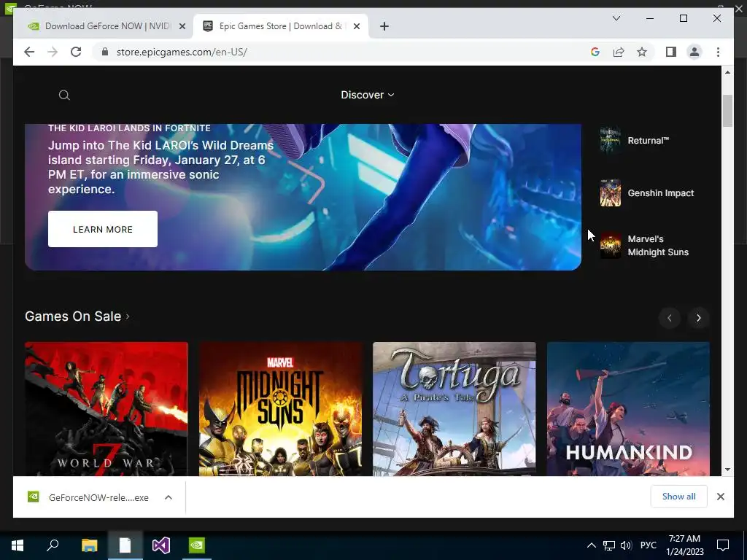Open the taskbar clock showing 7:27 AM
The height and width of the screenshot is (560, 747).
684,545
